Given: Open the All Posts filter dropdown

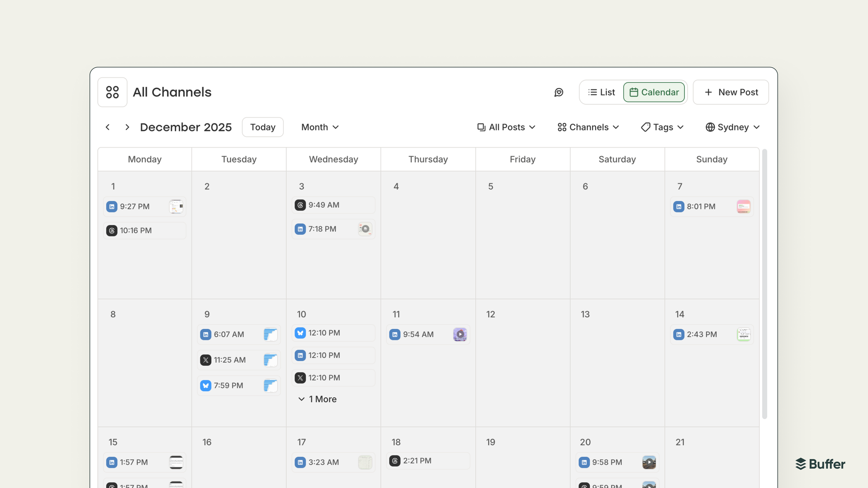Looking at the screenshot, I should coord(506,127).
